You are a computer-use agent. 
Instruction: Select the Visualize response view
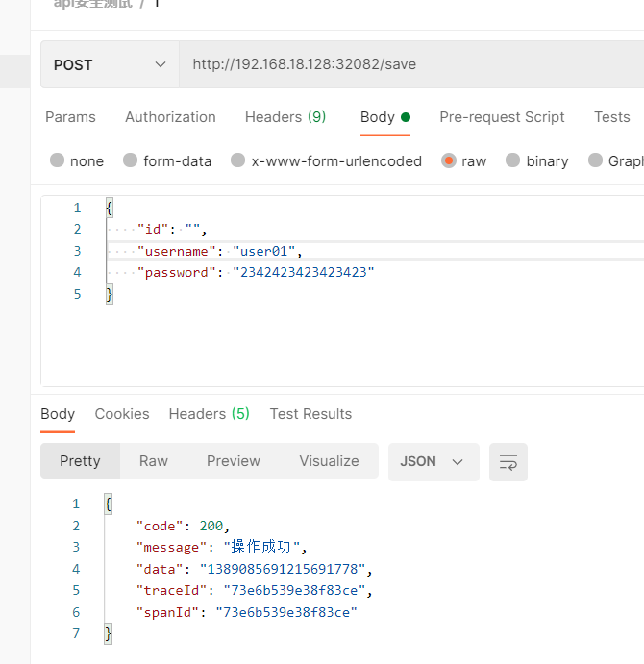tap(329, 461)
